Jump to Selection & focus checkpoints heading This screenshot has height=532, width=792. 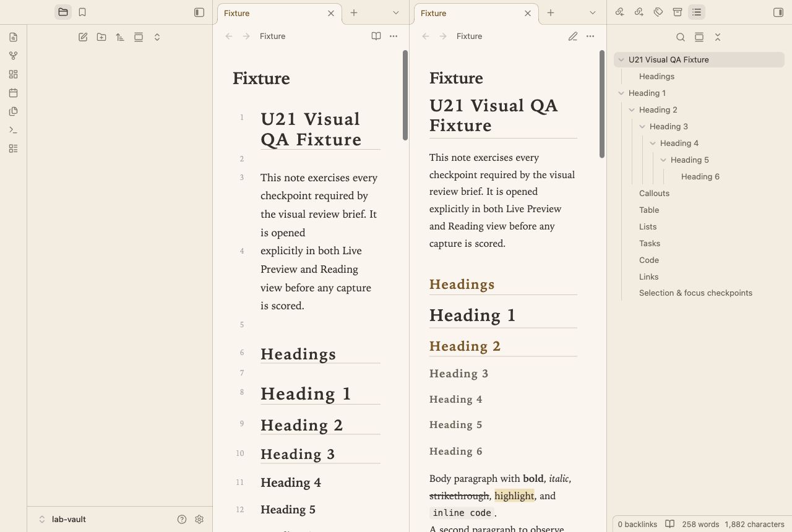(696, 293)
